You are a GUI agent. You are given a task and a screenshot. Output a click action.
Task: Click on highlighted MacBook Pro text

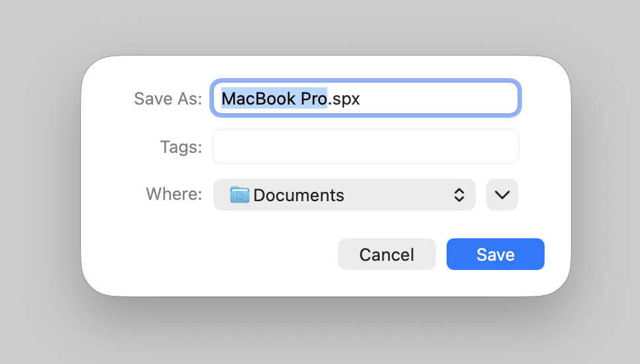pyautogui.click(x=274, y=99)
